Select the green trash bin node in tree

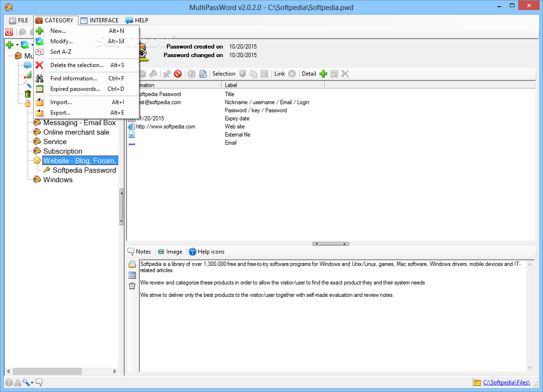pyautogui.click(x=28, y=94)
